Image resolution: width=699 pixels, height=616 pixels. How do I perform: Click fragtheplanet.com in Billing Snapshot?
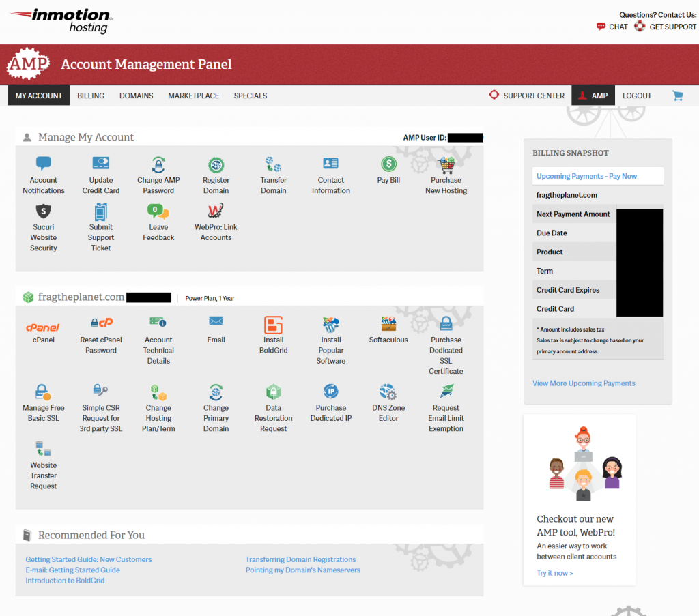[567, 195]
